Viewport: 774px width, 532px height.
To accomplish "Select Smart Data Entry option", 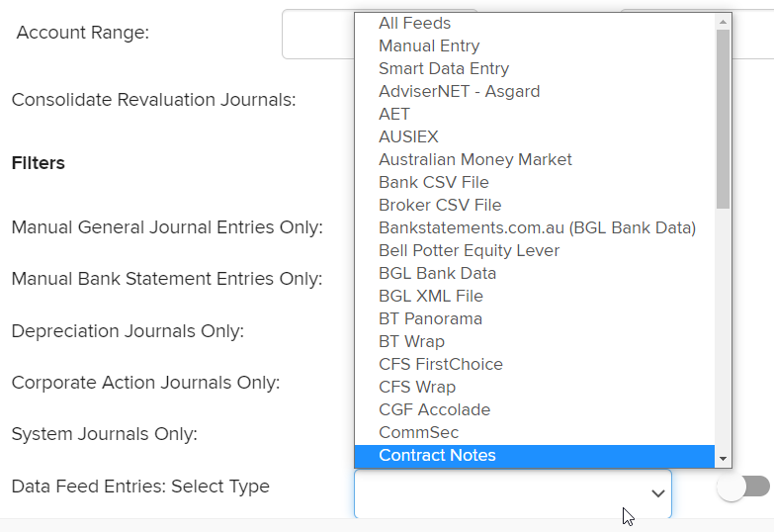I will click(x=444, y=68).
